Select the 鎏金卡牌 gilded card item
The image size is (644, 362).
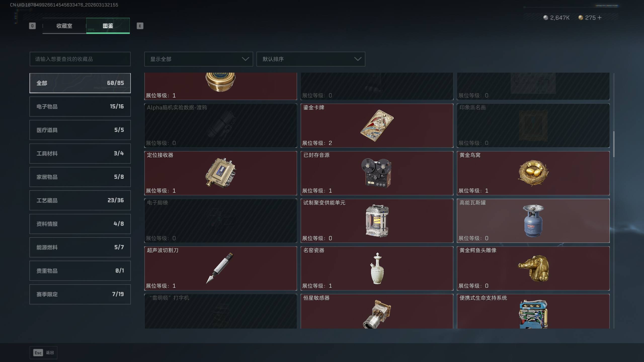coord(377,125)
